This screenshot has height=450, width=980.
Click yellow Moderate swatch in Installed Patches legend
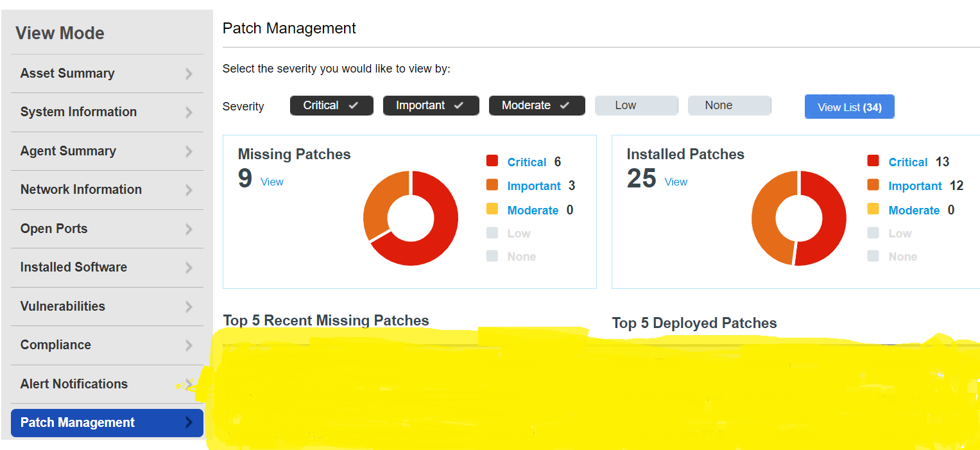[x=873, y=209]
